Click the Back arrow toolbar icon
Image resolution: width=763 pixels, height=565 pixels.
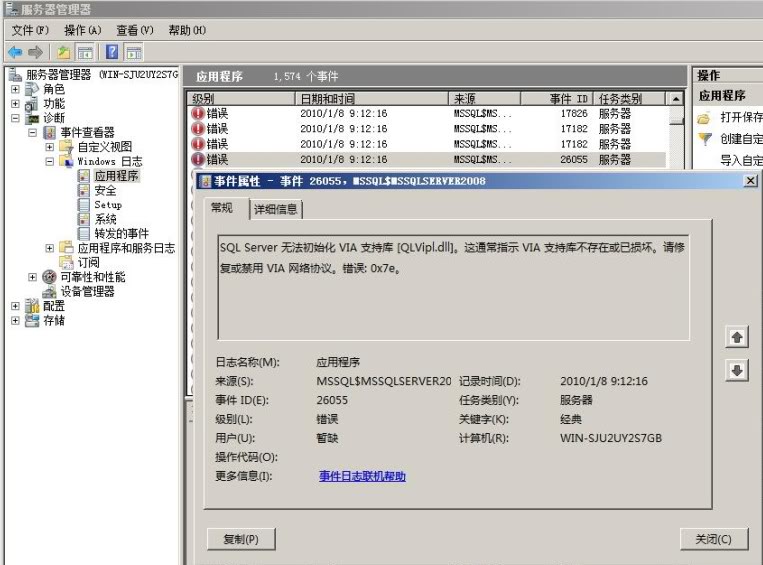click(x=15, y=52)
